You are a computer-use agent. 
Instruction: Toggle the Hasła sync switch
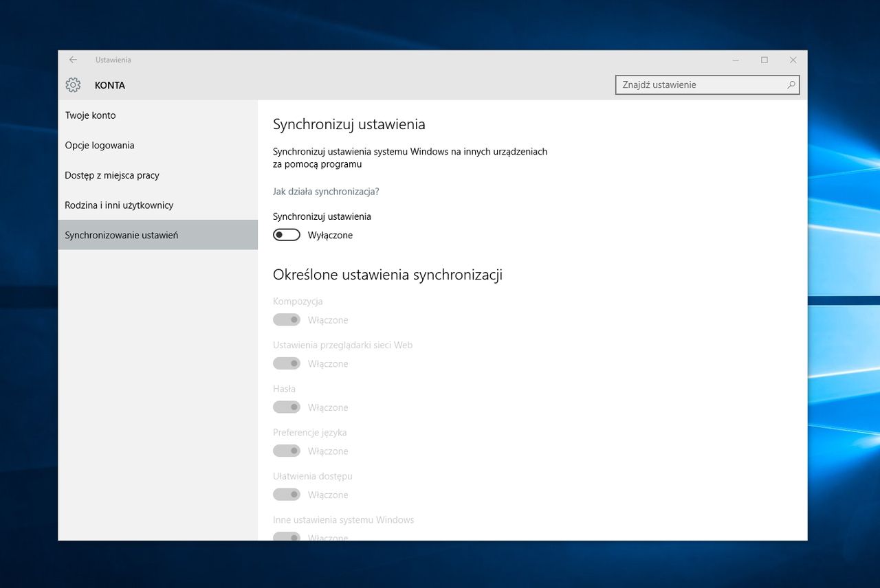point(287,407)
